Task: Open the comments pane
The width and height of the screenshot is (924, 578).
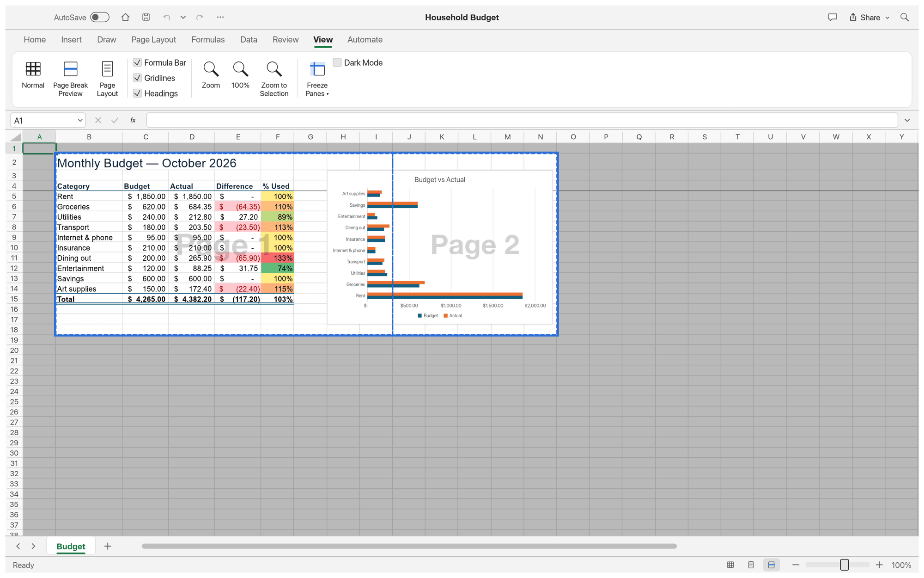Action: coord(833,17)
